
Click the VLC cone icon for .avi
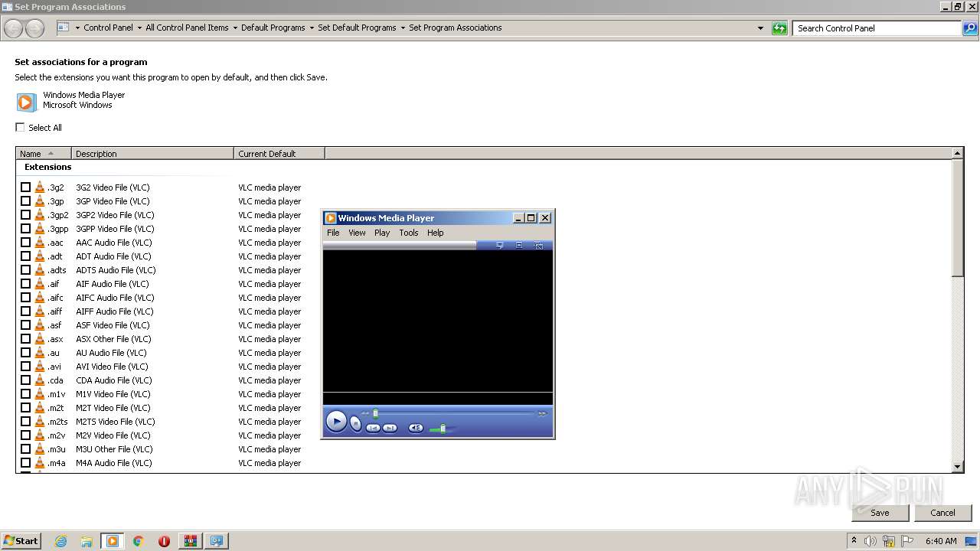pyautogui.click(x=40, y=366)
